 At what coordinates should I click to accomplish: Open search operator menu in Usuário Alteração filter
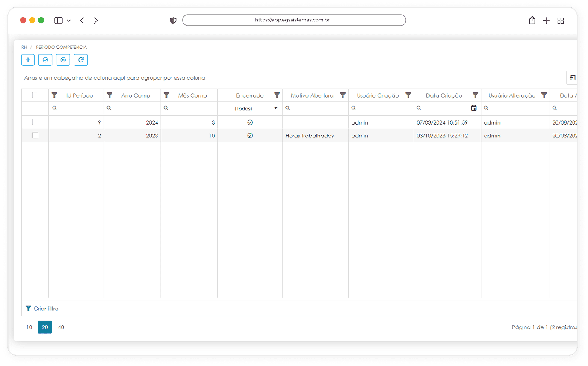[486, 108]
